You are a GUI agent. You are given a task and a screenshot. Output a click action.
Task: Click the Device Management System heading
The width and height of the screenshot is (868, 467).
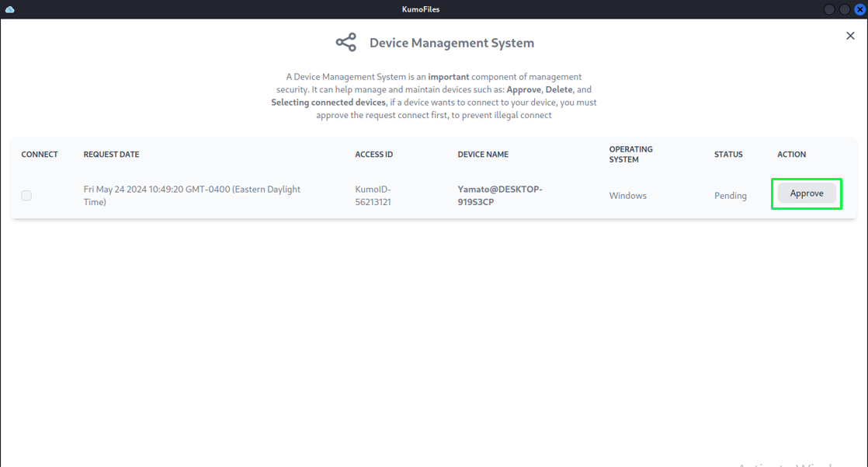pyautogui.click(x=451, y=43)
